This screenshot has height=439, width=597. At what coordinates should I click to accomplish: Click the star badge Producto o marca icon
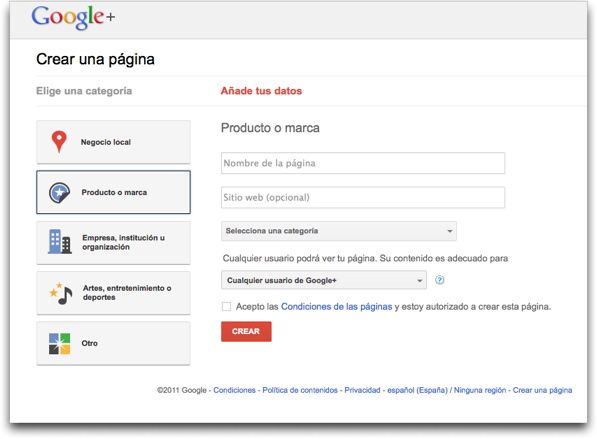(59, 193)
